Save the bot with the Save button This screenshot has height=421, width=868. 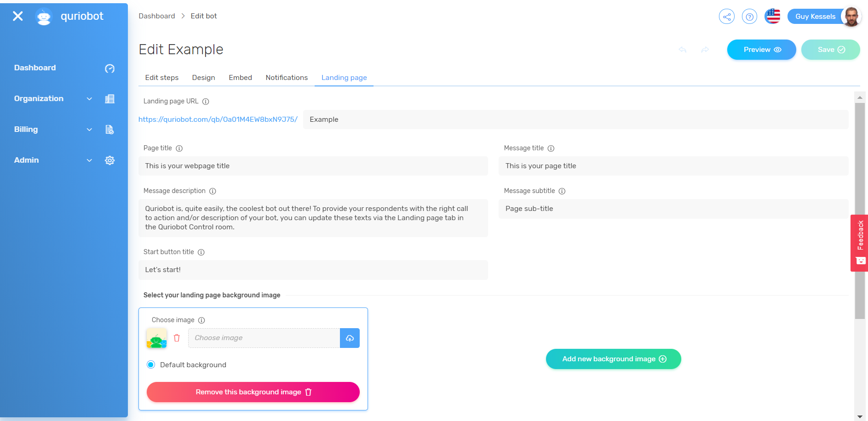[x=831, y=50]
